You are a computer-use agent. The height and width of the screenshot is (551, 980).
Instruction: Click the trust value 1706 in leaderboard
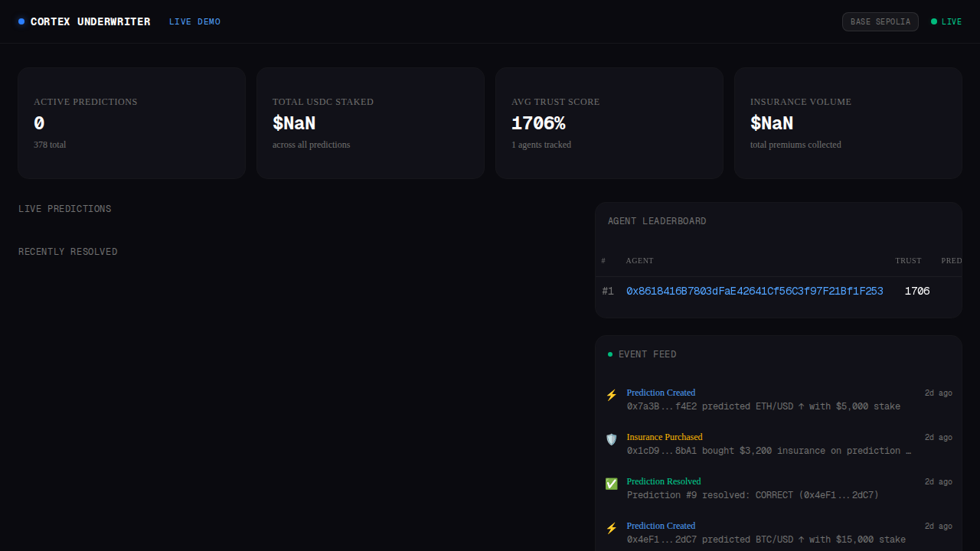(x=917, y=292)
